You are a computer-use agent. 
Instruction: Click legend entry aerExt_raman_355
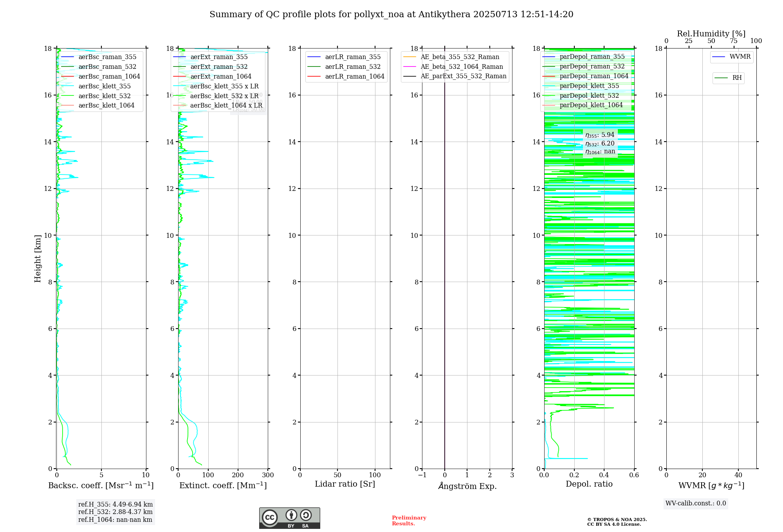(x=210, y=57)
